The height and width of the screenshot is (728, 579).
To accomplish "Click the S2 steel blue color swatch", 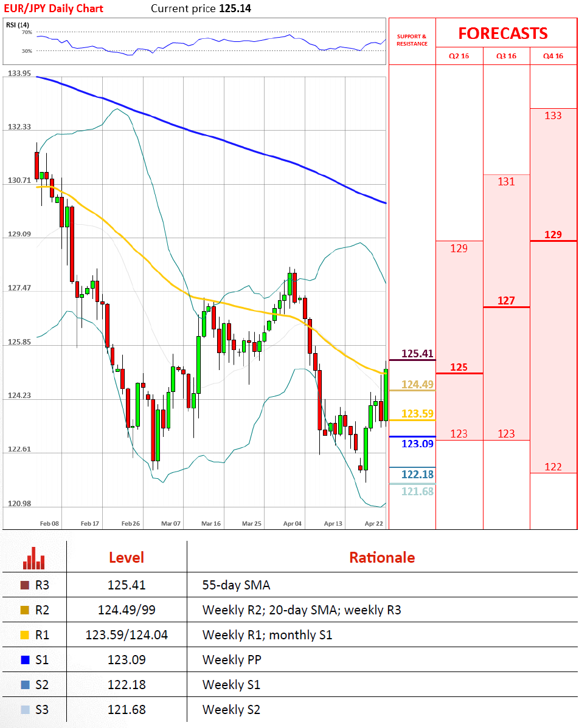I will coord(25,685).
